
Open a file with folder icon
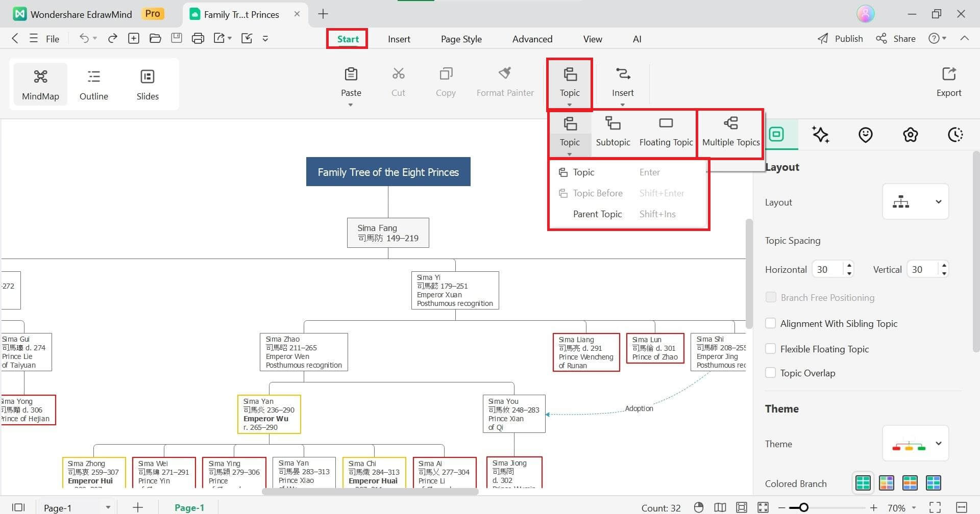[x=155, y=38]
